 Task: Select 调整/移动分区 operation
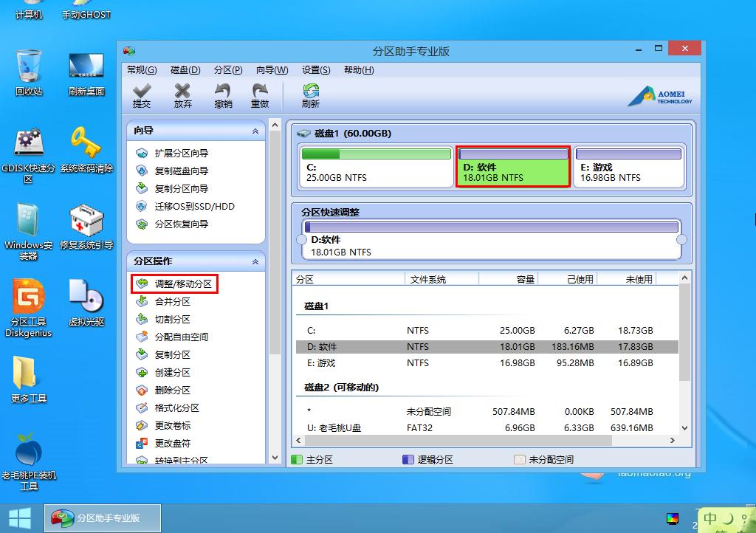[x=182, y=283]
